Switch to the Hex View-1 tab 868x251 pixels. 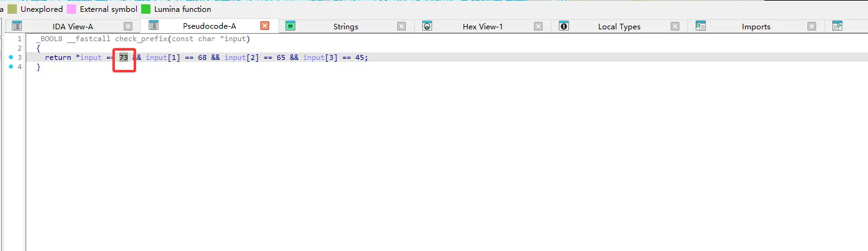coord(482,26)
